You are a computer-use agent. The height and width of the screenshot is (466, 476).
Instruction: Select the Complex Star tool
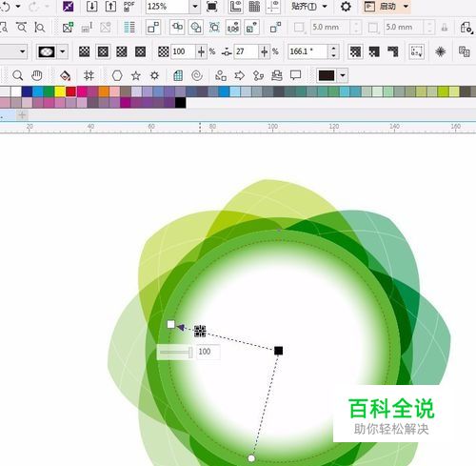point(154,75)
